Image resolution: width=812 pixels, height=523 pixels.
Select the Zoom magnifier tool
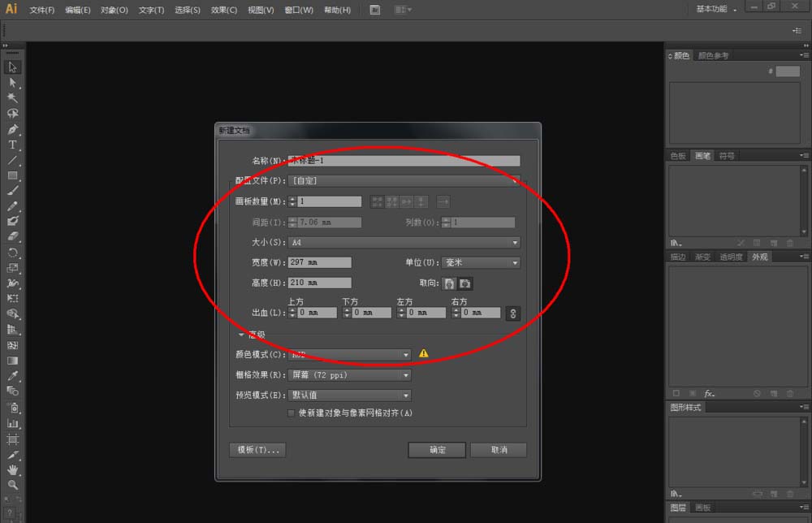[12, 485]
